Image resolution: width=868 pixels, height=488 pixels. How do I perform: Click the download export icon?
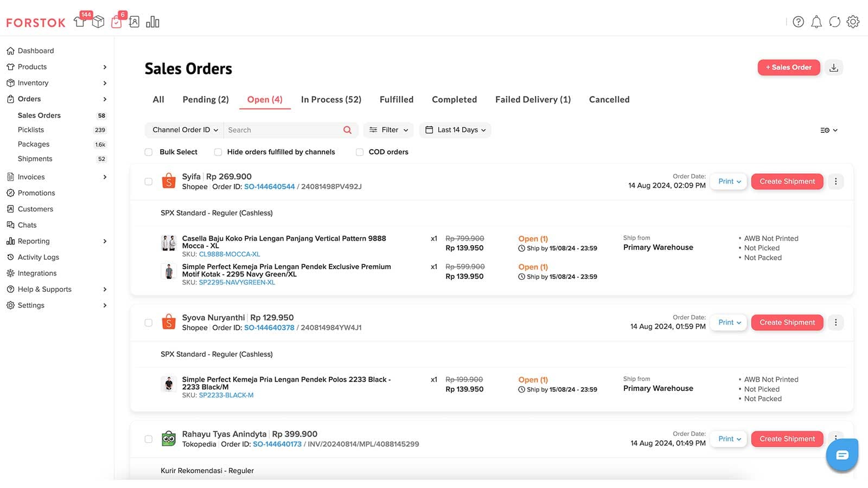point(834,68)
